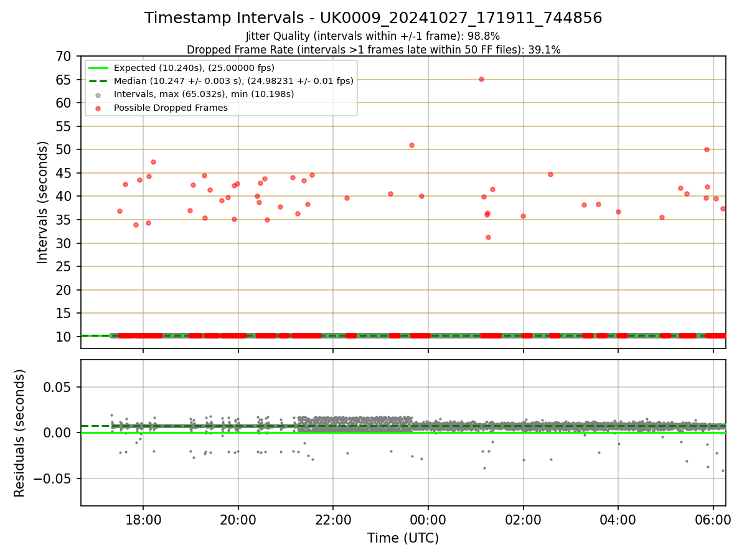Click the plot title 'Timestamp Intervals - UK0009_20241027_171911_744856'
This screenshot has height=560, width=747.
point(373,18)
